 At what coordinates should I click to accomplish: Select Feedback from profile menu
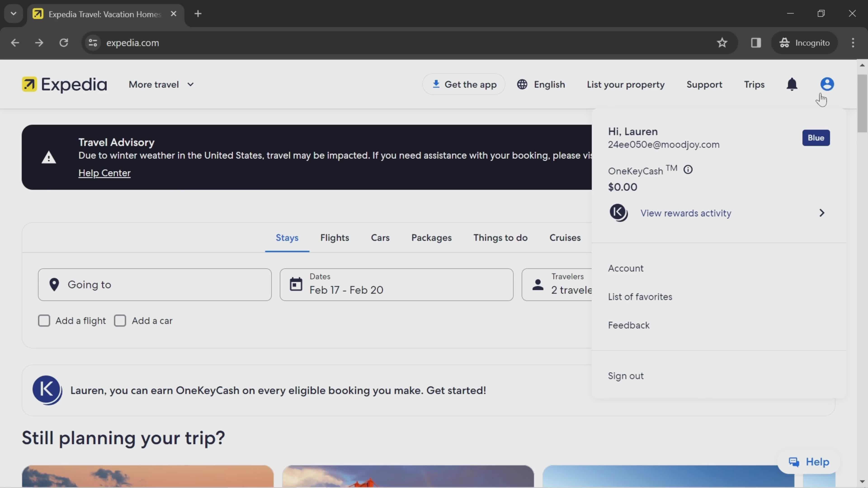pyautogui.click(x=628, y=325)
